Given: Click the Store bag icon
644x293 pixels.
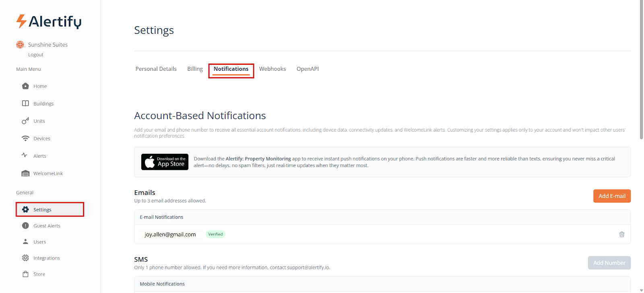Looking at the screenshot, I should click(x=25, y=274).
